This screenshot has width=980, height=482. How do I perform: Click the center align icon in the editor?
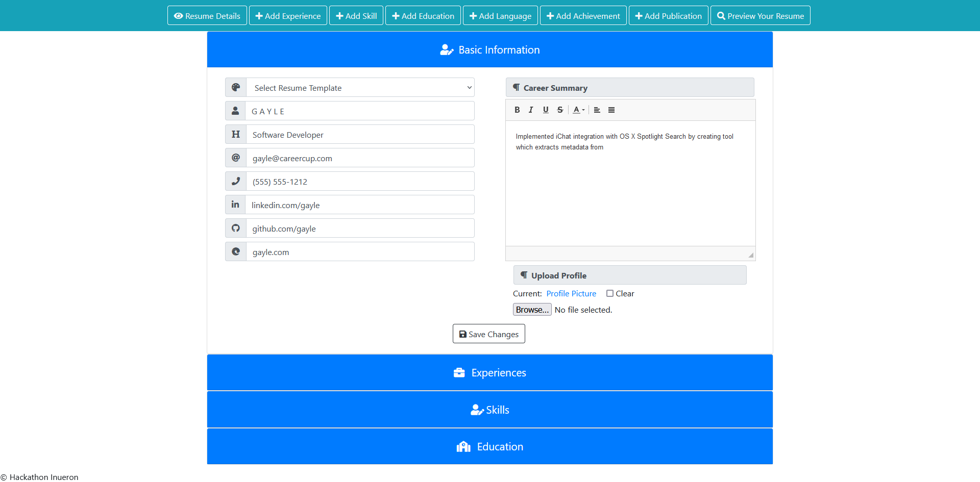597,110
